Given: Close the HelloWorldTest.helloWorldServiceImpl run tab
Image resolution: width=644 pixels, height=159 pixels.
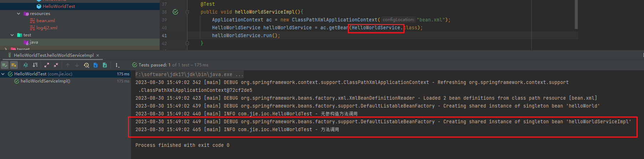Looking at the screenshot, I should click(x=98, y=55).
